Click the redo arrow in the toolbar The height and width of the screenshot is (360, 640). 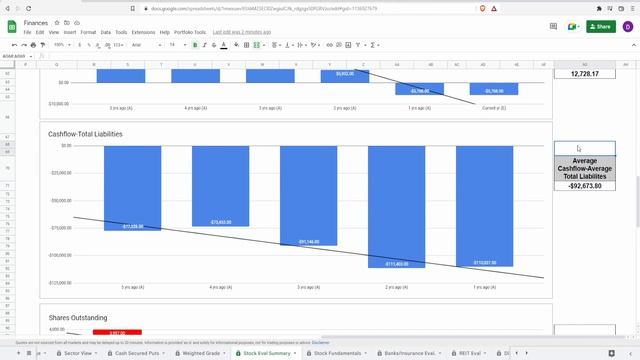pyautogui.click(x=24, y=45)
